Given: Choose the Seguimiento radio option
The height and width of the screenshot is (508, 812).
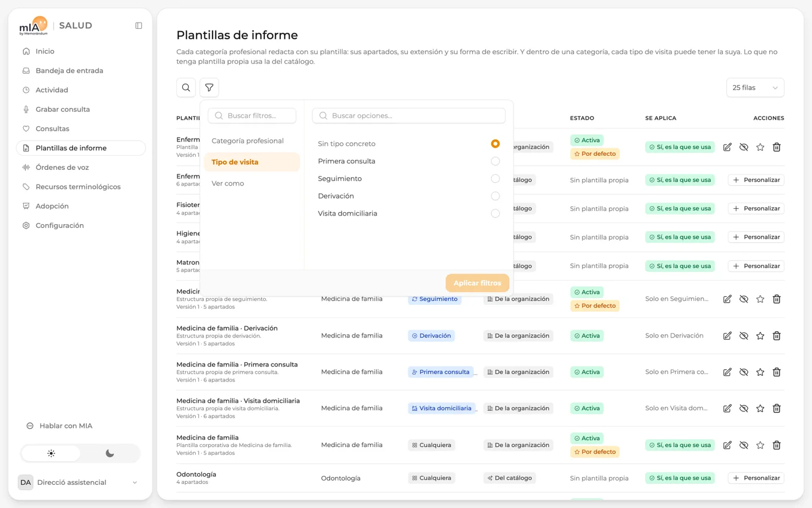Looking at the screenshot, I should pos(495,179).
